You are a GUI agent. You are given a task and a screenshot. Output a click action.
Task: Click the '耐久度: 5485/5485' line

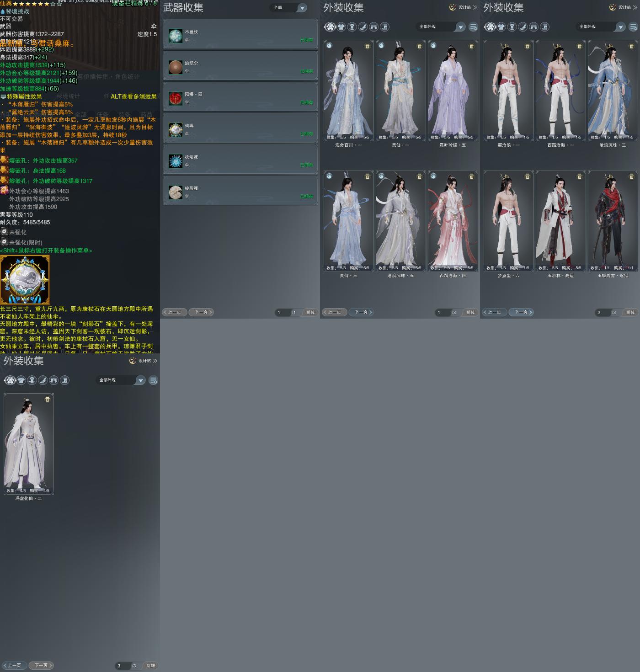tap(25, 222)
